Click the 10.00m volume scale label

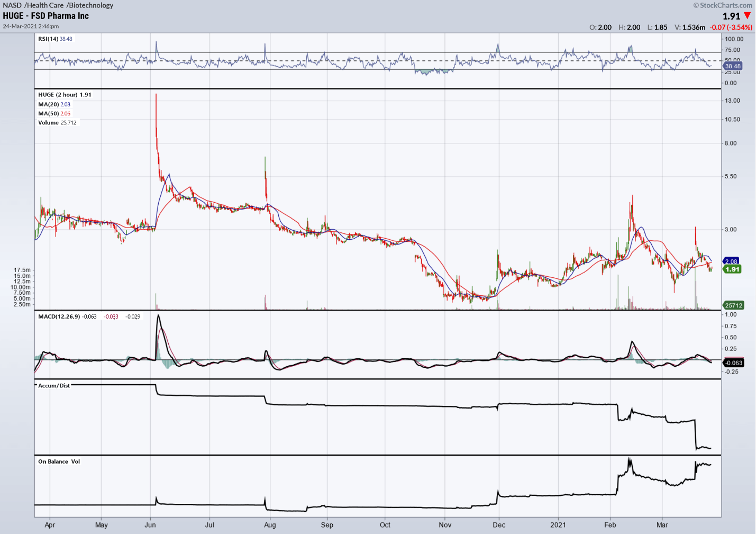[x=21, y=287]
